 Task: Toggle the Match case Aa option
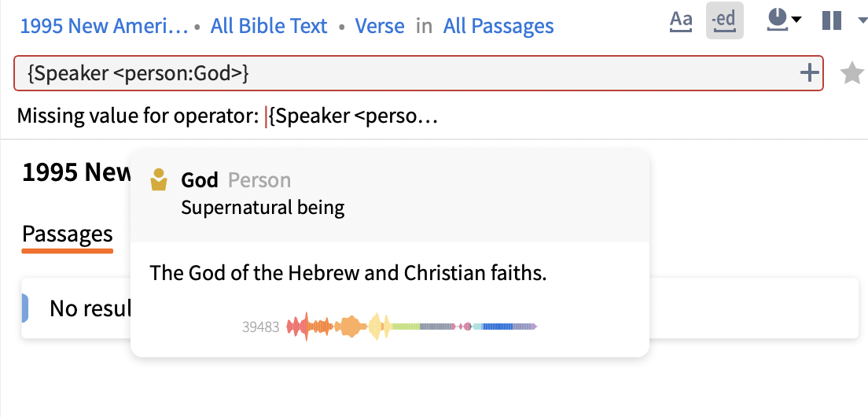(x=681, y=21)
